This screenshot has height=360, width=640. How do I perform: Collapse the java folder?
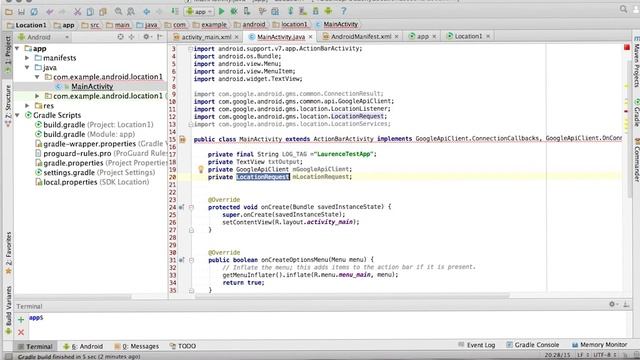27,67
